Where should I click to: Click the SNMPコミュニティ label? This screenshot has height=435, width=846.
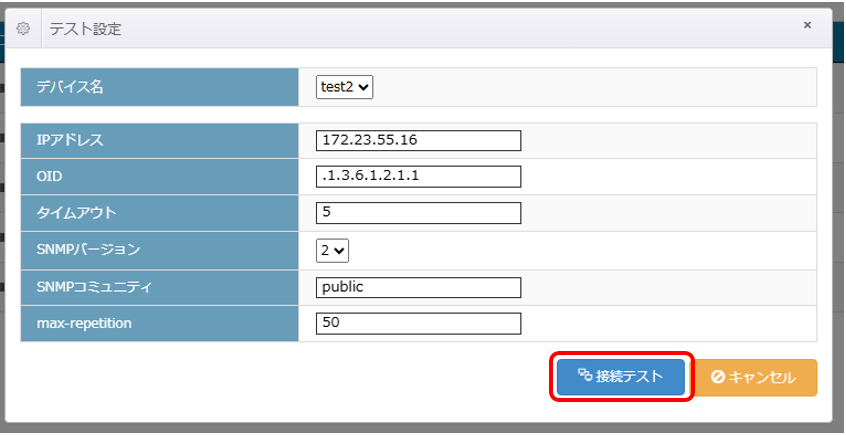[95, 287]
